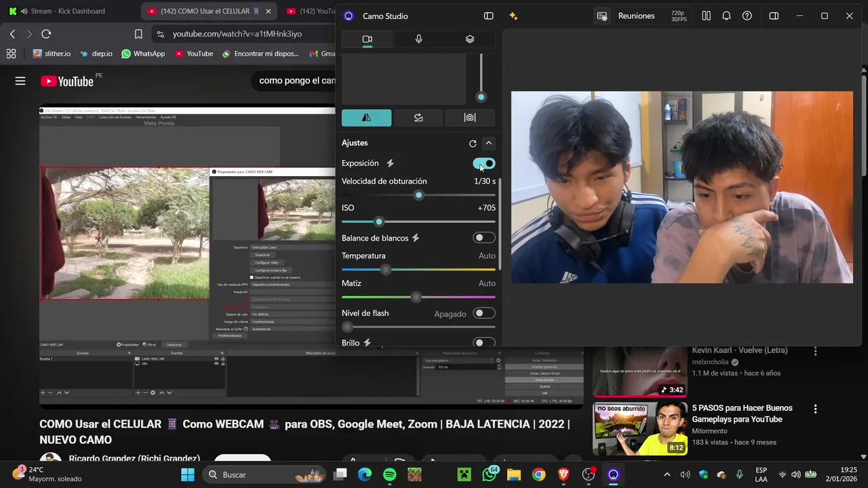Screen dimensions: 868x488
Task: Open the diep.io bookmark
Action: [96, 54]
